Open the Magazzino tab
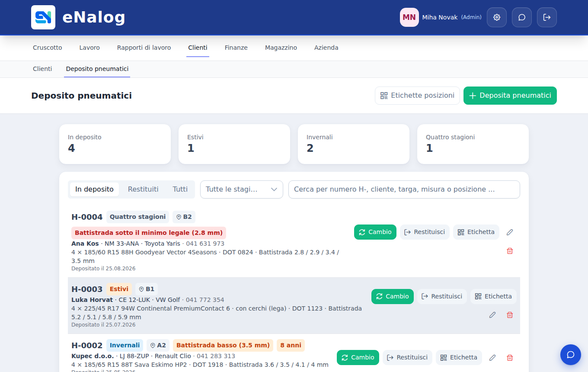This screenshot has height=372, width=588. click(x=281, y=48)
